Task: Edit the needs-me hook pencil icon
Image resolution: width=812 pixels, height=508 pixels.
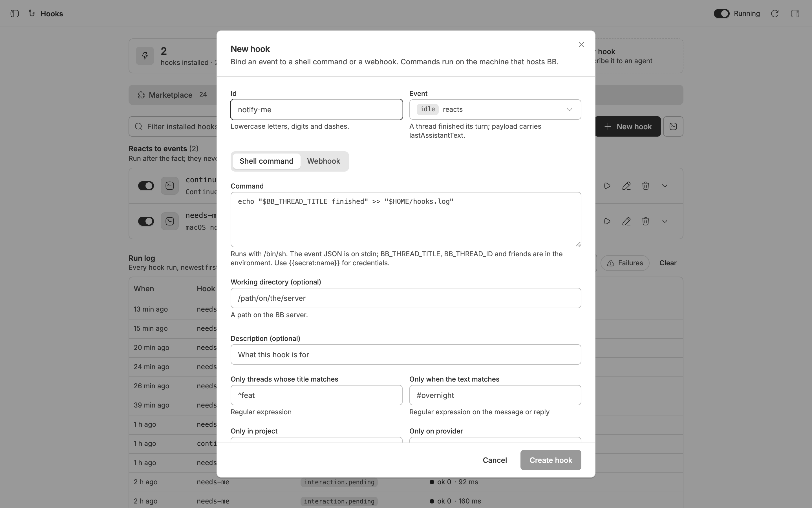Action: point(626,222)
